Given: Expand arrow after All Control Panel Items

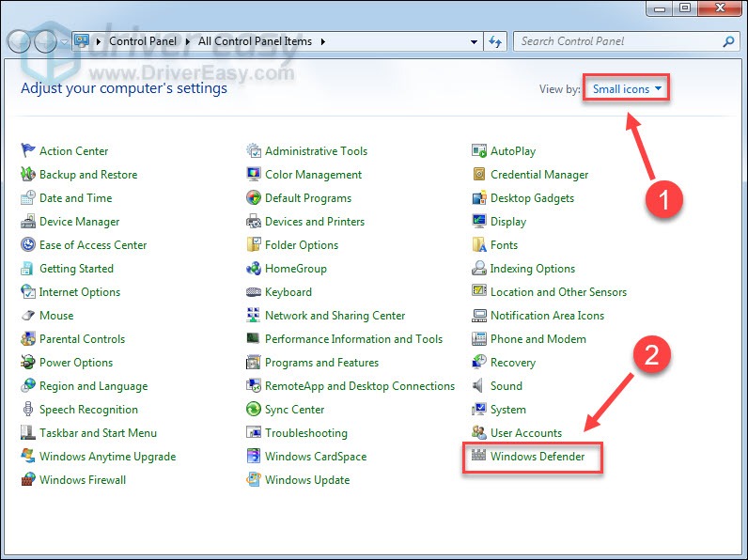Looking at the screenshot, I should click(x=323, y=41).
